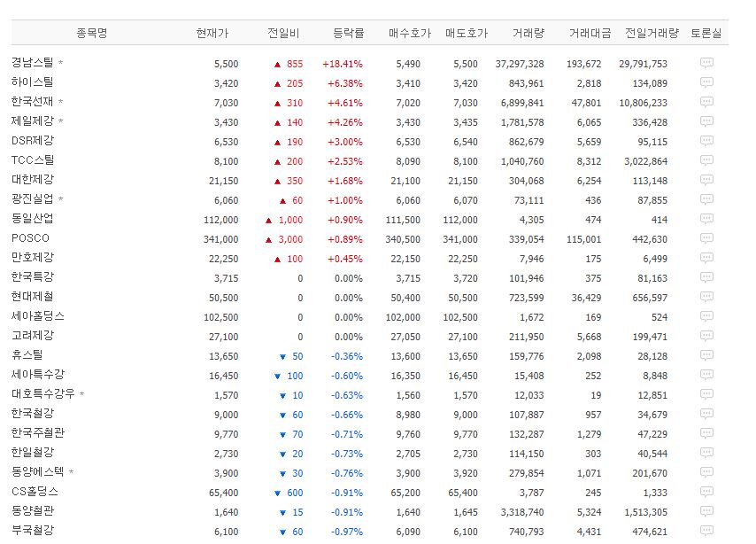
Task: Open the 한일철강 stock link
Action: pos(32,452)
